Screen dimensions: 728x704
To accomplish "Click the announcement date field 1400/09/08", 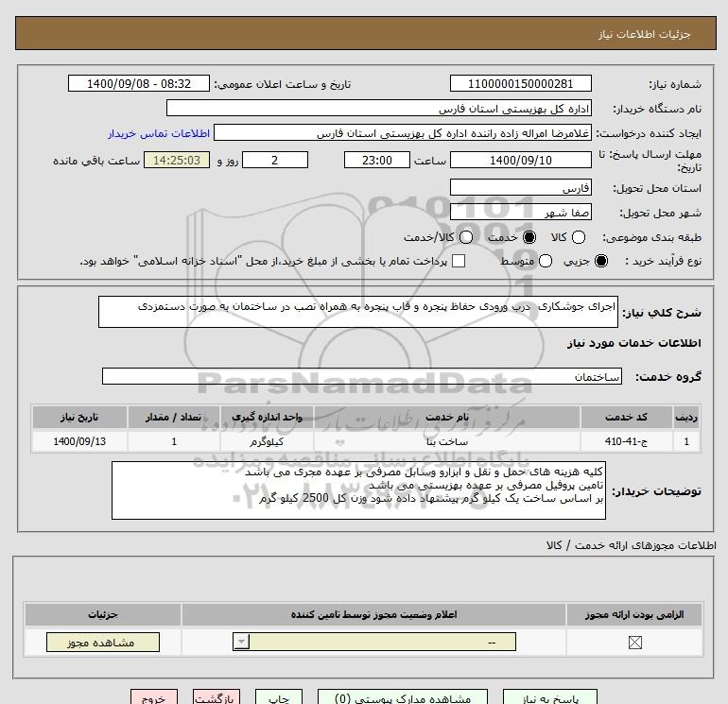I will click(x=139, y=83).
